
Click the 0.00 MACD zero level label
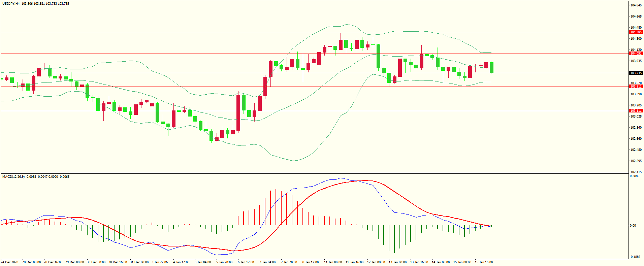[633, 226]
